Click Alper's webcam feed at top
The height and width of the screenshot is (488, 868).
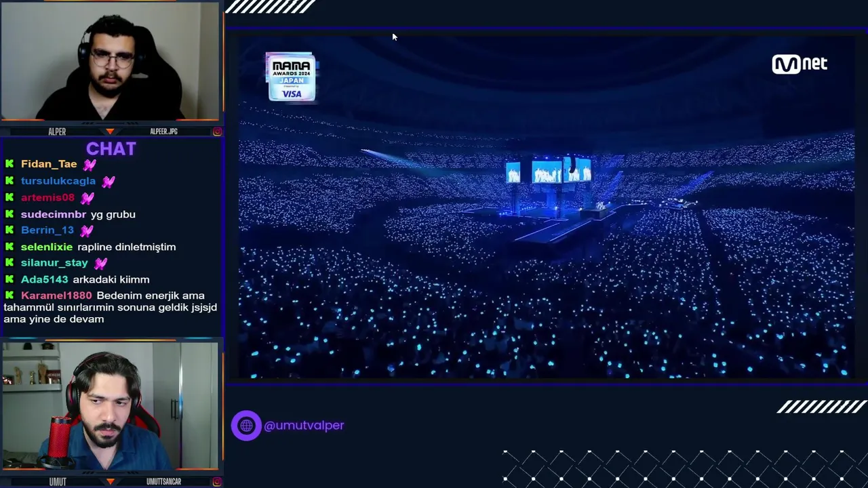point(110,61)
